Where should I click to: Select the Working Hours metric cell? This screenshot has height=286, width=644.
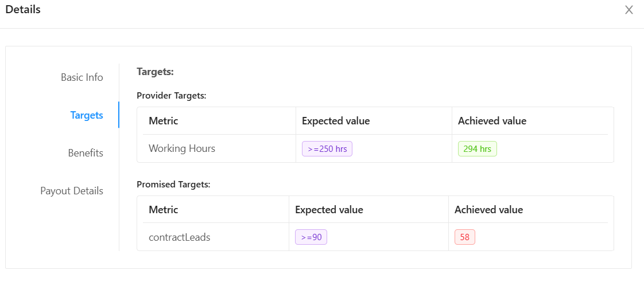point(182,148)
